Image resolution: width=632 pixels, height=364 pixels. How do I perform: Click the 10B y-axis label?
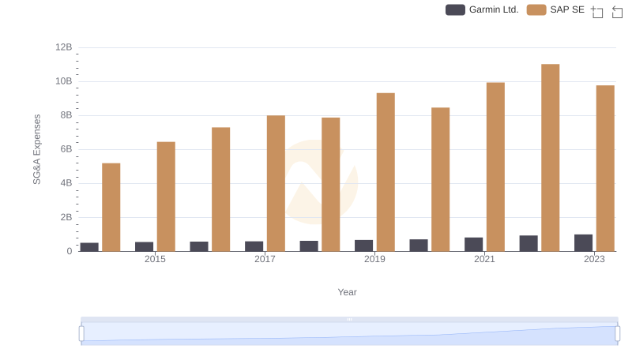(x=64, y=81)
